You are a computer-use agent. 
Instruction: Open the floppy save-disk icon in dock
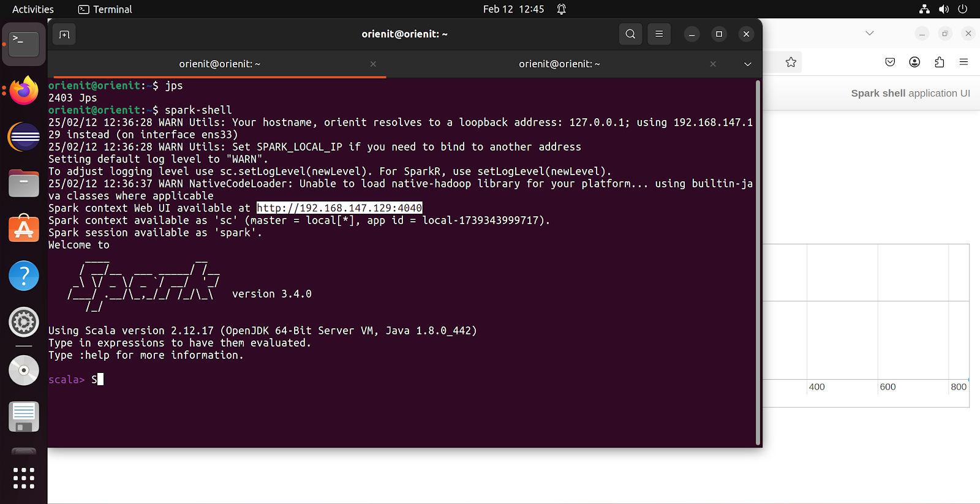pyautogui.click(x=24, y=417)
